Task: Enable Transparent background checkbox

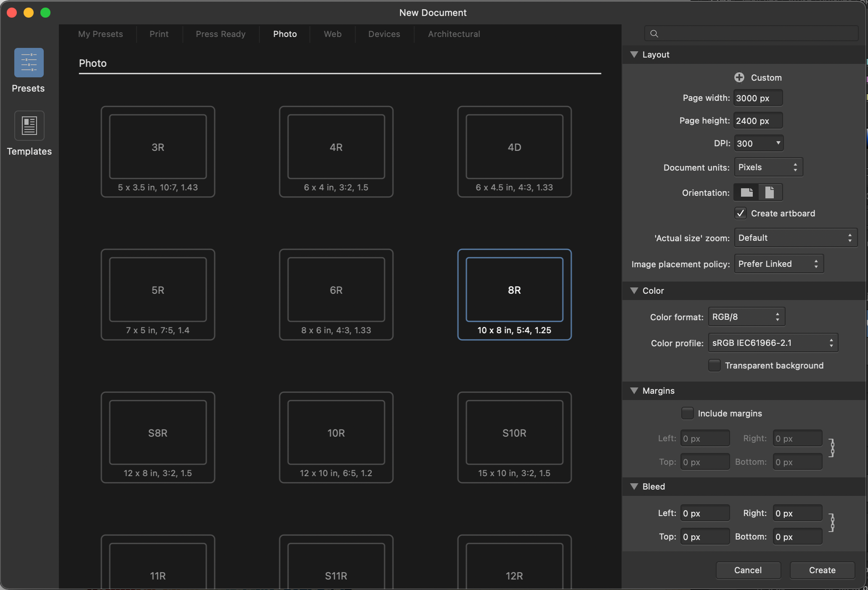Action: (714, 365)
